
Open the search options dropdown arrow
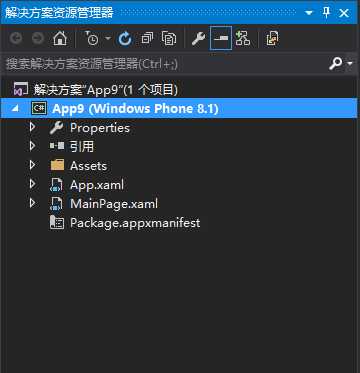point(350,63)
